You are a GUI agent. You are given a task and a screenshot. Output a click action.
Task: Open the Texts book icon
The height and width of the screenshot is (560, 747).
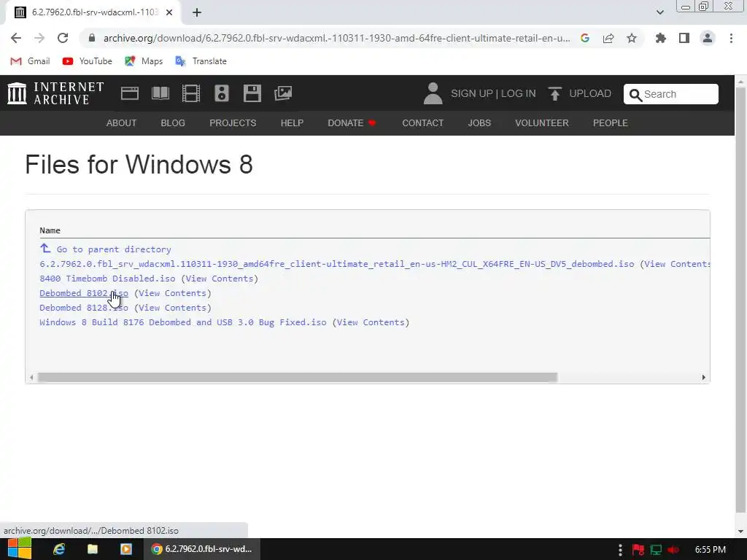pos(160,93)
